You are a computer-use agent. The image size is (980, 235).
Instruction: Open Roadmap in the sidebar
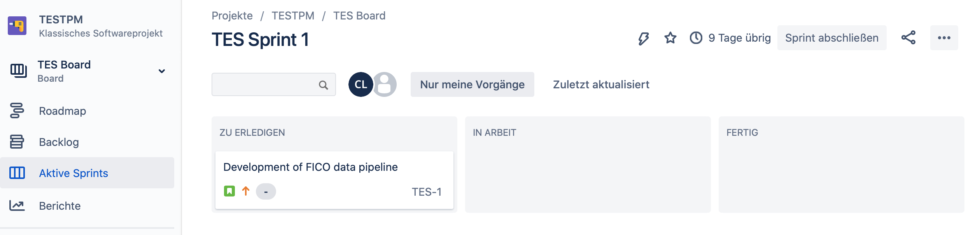[x=62, y=111]
